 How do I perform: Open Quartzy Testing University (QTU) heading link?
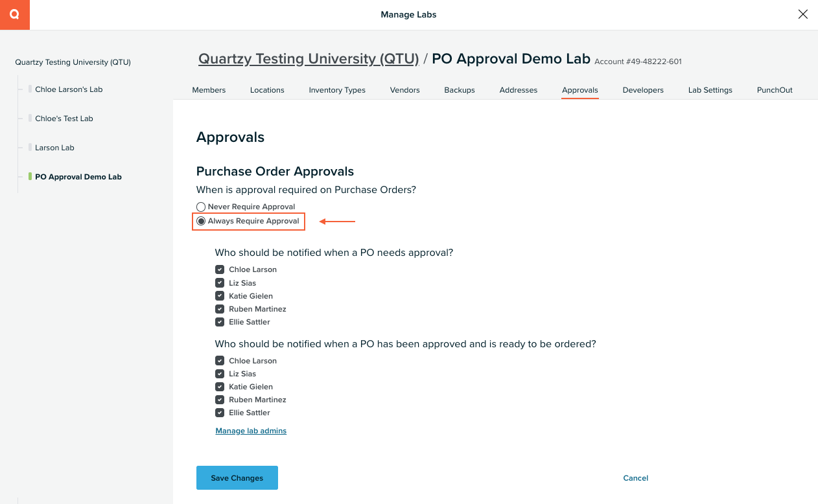click(x=309, y=59)
